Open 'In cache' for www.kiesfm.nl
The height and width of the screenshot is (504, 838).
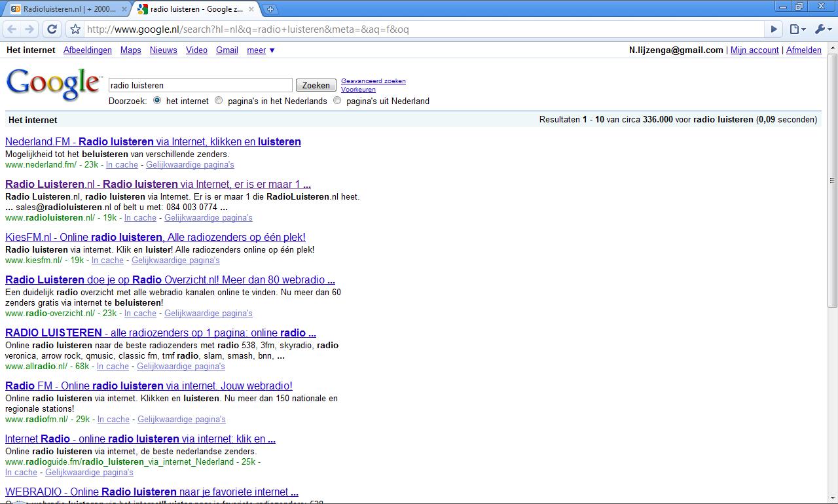[107, 261]
